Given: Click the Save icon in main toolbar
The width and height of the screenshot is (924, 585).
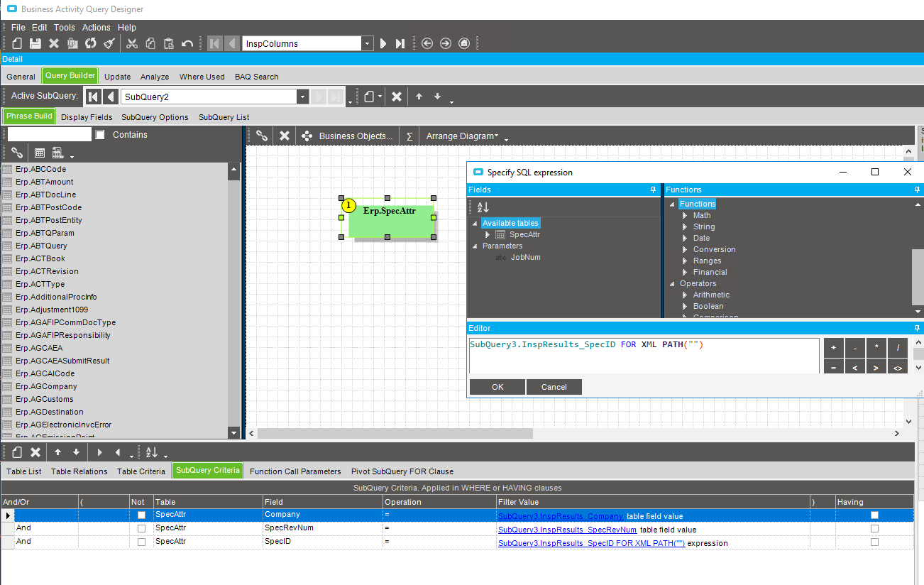Looking at the screenshot, I should click(x=35, y=43).
